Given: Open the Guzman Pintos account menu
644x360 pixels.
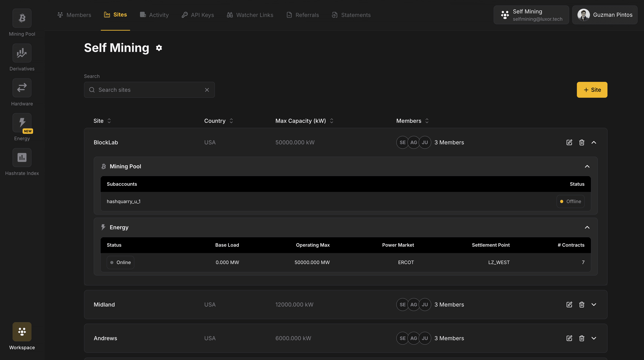Looking at the screenshot, I should click(605, 15).
